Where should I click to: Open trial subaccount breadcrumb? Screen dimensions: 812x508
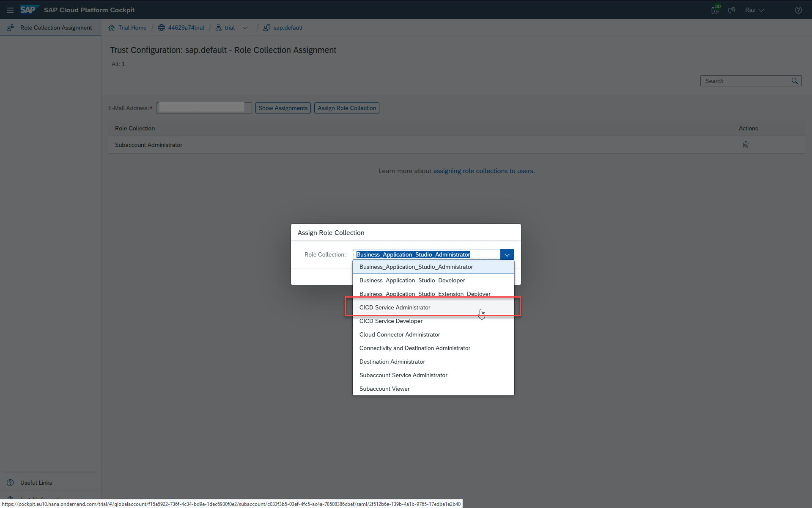tap(230, 28)
